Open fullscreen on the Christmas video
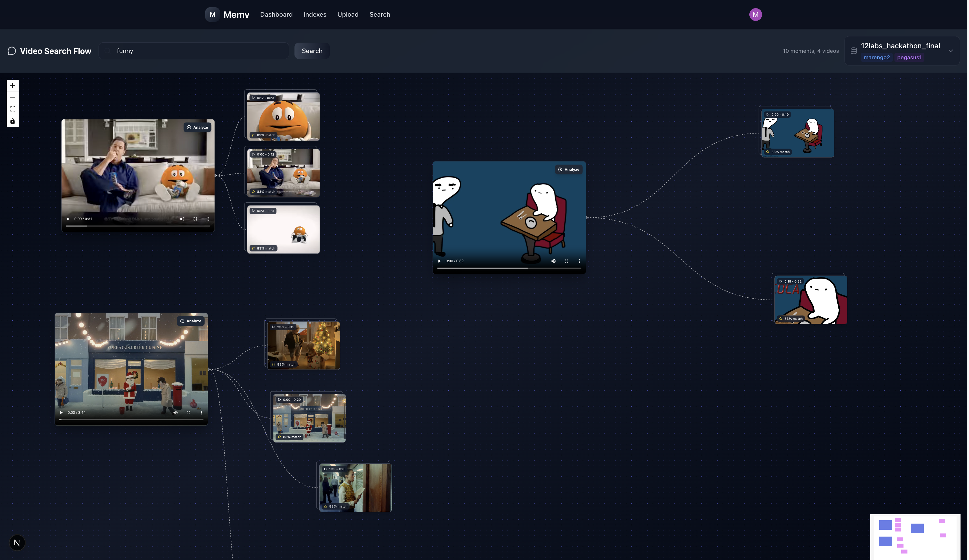This screenshot has height=560, width=969. [188, 412]
